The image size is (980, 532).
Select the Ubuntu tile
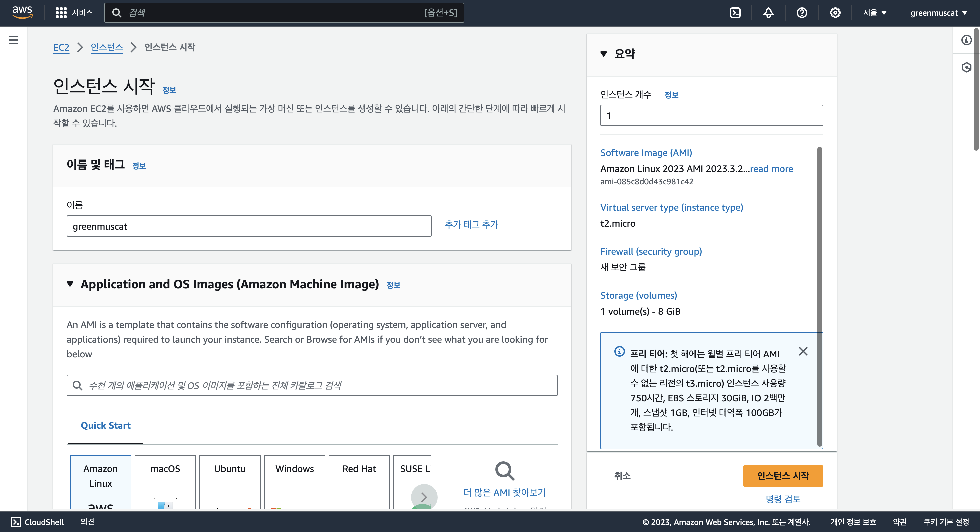tap(230, 482)
